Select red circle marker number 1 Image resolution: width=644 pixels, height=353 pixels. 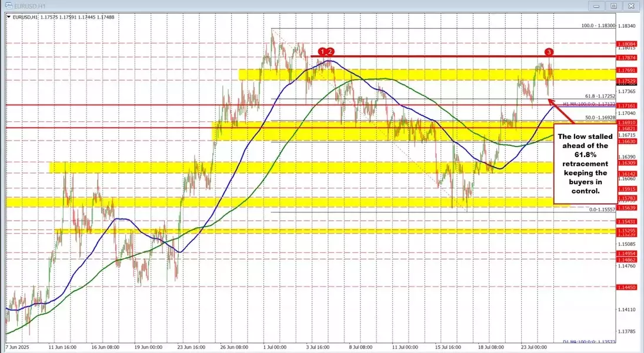coord(322,52)
